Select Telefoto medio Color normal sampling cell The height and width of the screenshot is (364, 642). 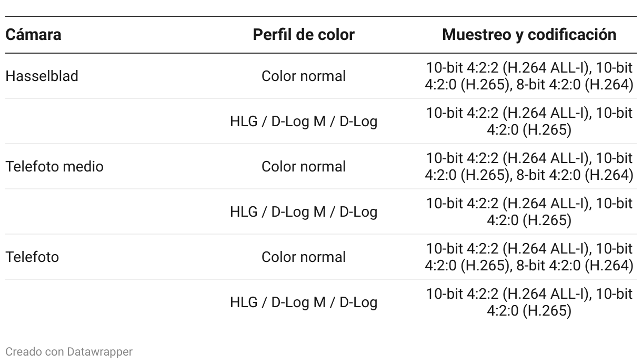click(x=529, y=167)
